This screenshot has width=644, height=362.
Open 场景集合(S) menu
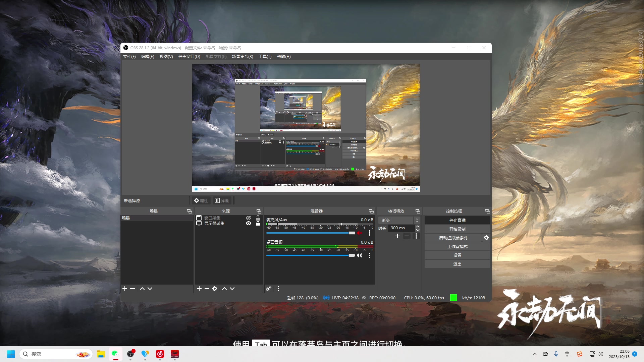[243, 57]
